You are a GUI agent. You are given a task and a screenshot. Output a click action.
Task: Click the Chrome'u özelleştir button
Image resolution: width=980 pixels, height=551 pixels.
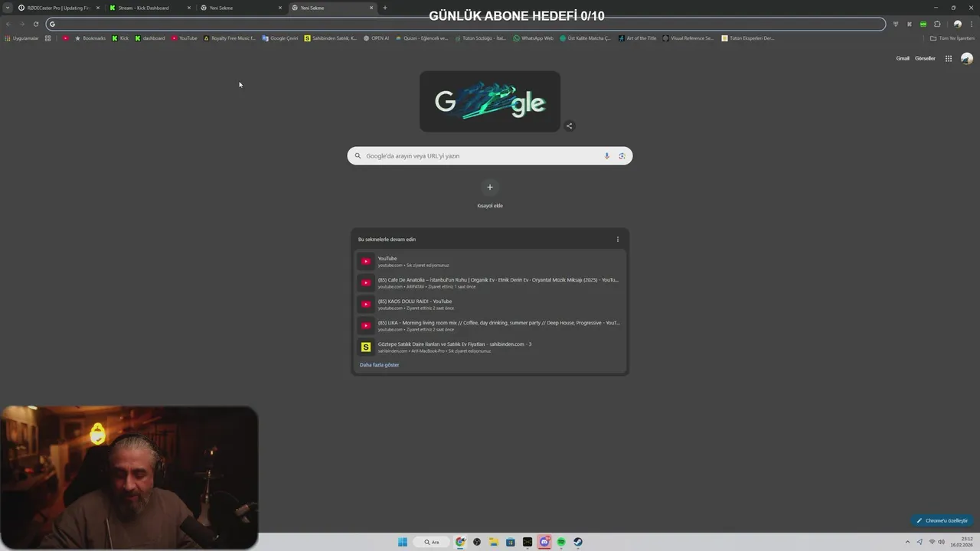point(942,520)
